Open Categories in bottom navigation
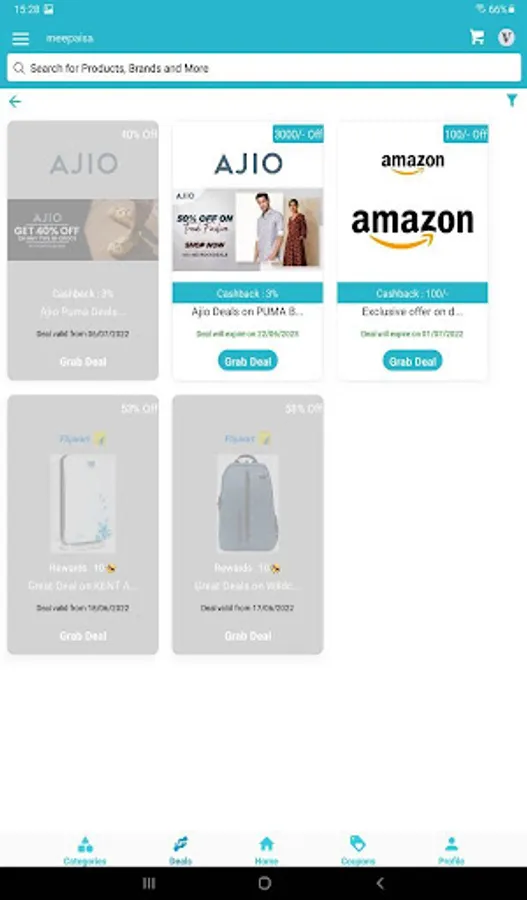 click(x=85, y=851)
